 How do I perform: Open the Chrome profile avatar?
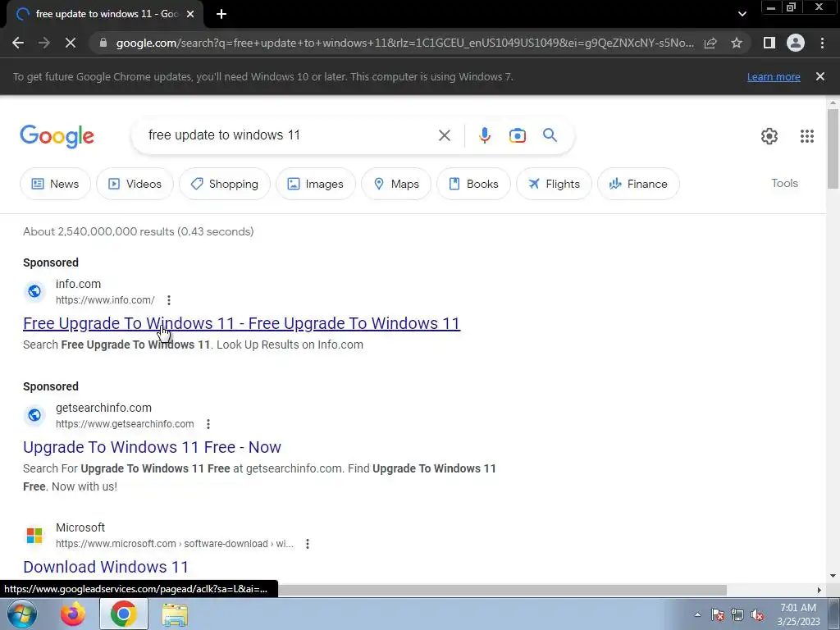[x=796, y=43]
